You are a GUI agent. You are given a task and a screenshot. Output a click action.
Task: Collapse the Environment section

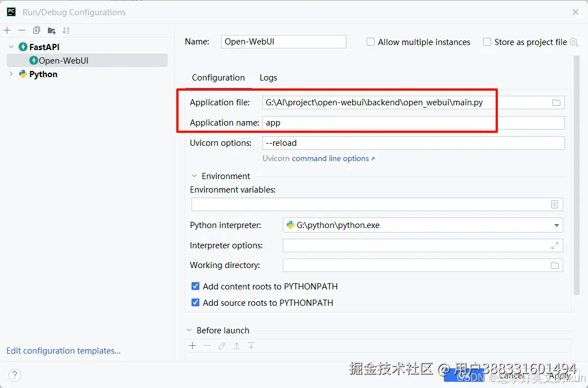194,176
